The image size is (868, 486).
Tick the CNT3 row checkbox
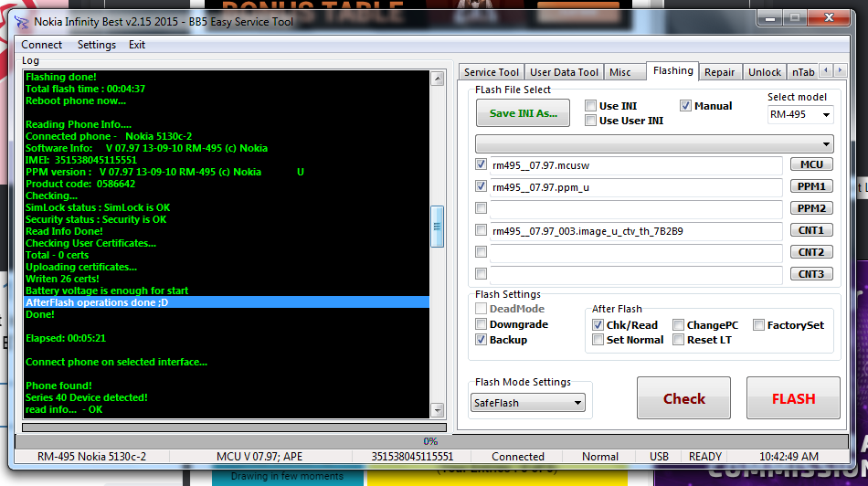(481, 273)
